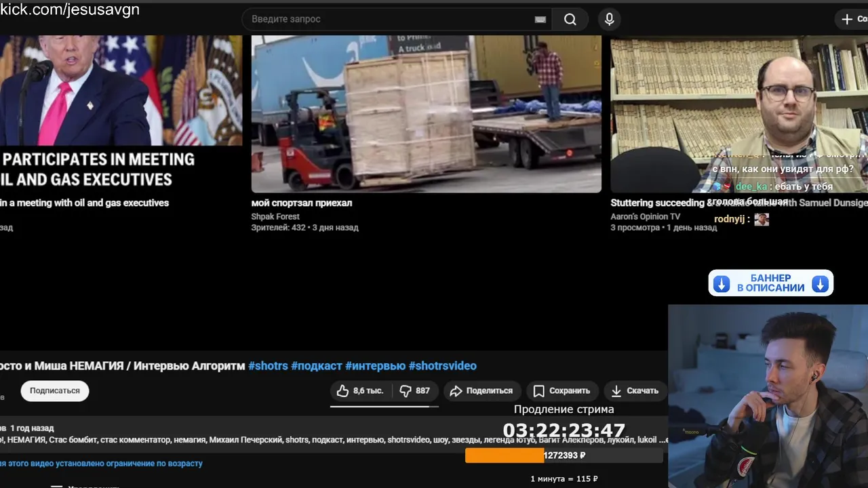Dislike the video showing 887
This screenshot has width=868, height=488.
(415, 391)
